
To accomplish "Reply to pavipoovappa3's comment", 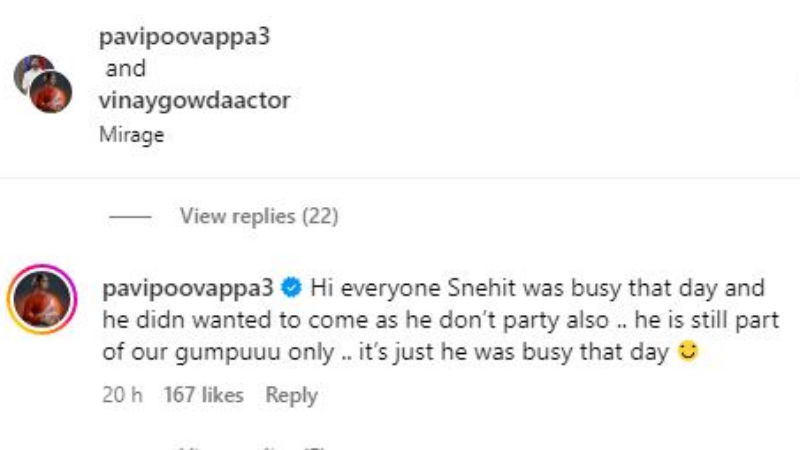I will (x=291, y=395).
